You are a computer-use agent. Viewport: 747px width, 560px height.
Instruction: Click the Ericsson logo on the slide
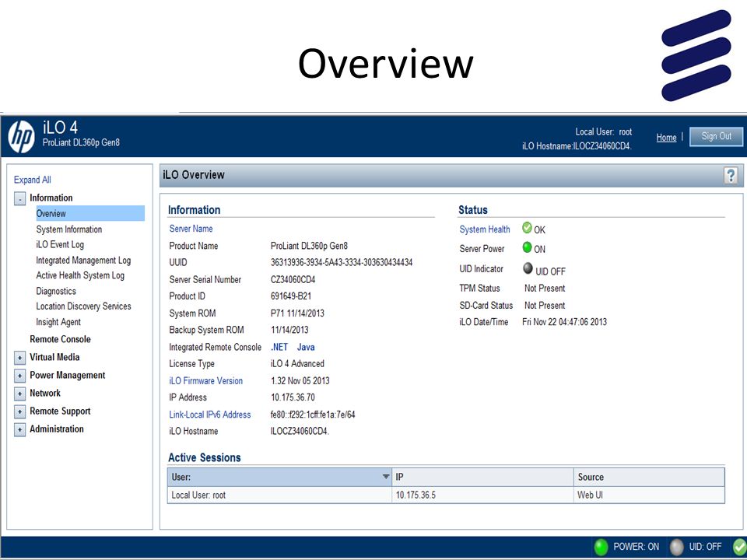tap(696, 55)
